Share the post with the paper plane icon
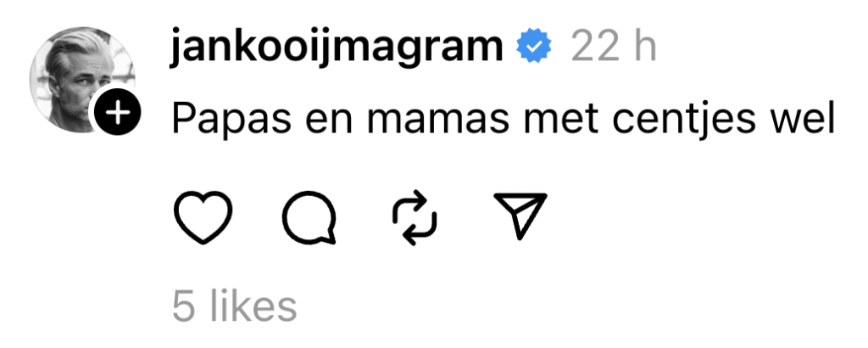This screenshot has width=868, height=348. [x=520, y=216]
